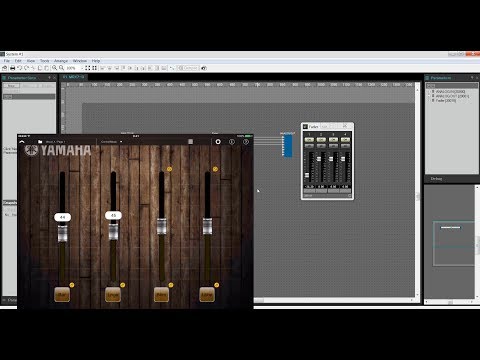Tap the fourth gold button under Yamaha faders
Image resolution: width=480 pixels, height=360 pixels.
tap(207, 295)
